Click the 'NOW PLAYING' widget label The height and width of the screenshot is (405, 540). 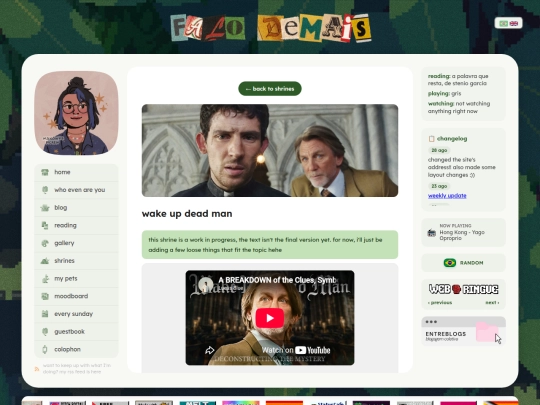pos(455,226)
